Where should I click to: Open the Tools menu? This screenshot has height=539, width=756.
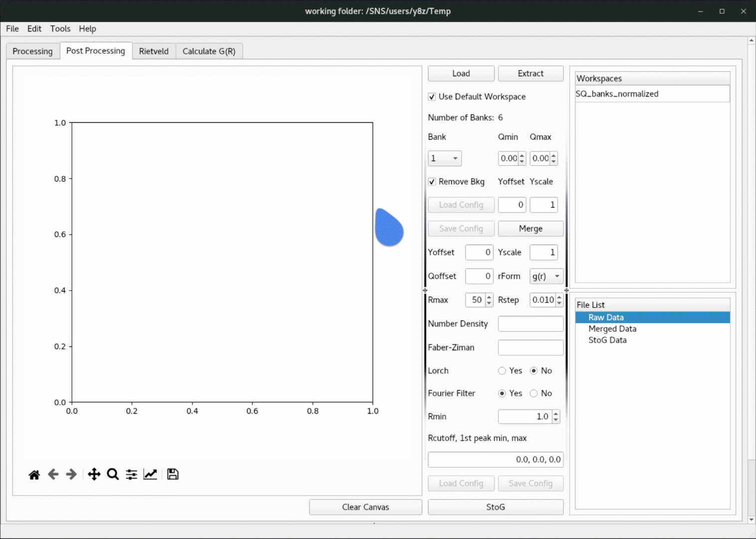pos(60,29)
